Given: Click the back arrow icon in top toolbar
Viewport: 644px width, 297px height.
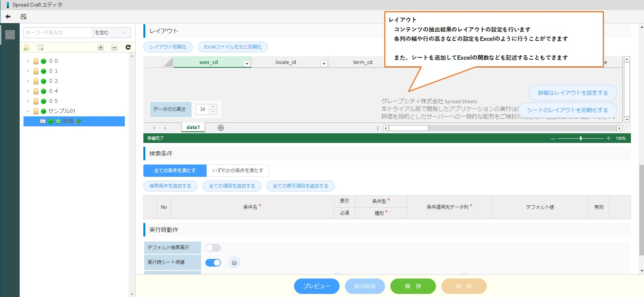Looking at the screenshot, I should pyautogui.click(x=8, y=17).
